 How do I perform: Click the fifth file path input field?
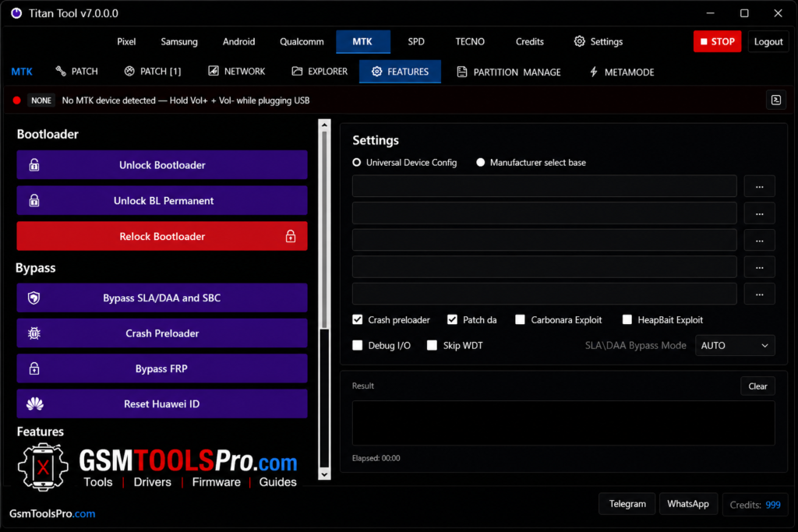tap(544, 294)
